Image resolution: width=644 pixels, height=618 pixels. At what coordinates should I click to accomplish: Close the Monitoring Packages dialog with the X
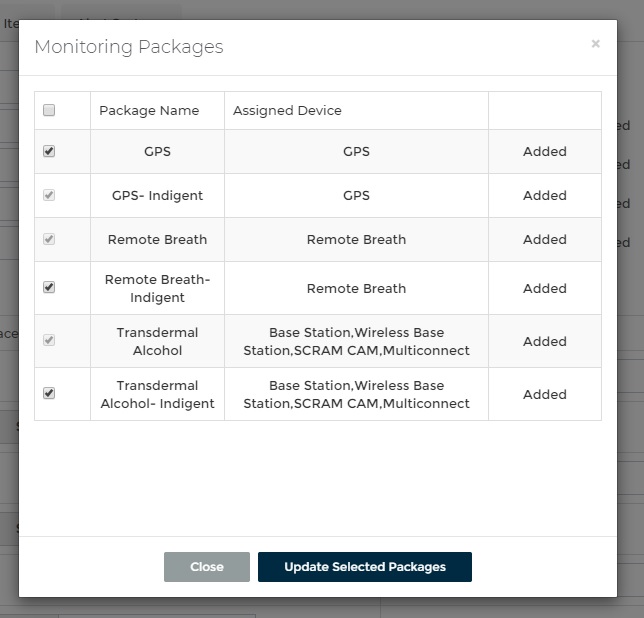pos(595,44)
